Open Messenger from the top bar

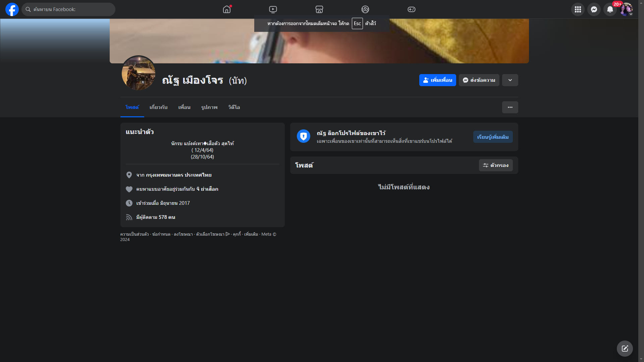pyautogui.click(x=594, y=9)
